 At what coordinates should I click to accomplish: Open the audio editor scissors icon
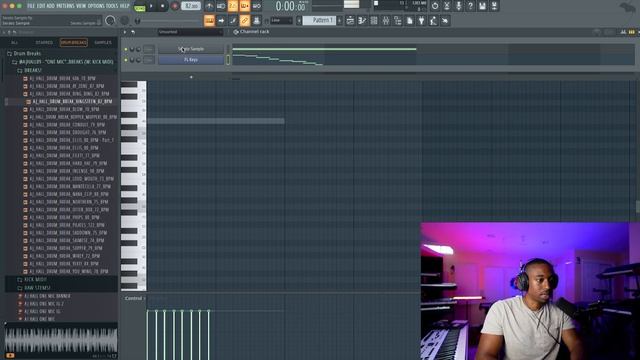[x=447, y=6]
